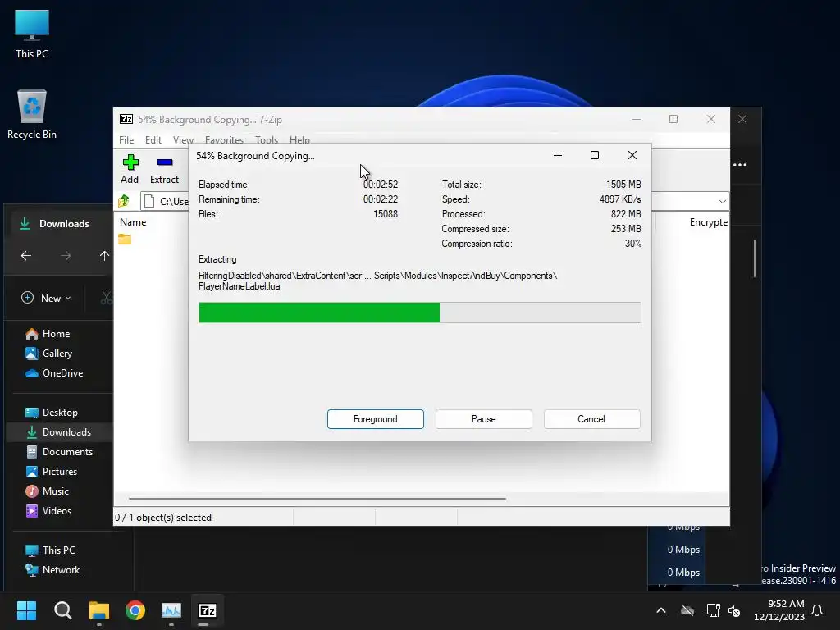Select Videos in the Explorer sidebar
This screenshot has height=630, width=840.
[x=57, y=510]
